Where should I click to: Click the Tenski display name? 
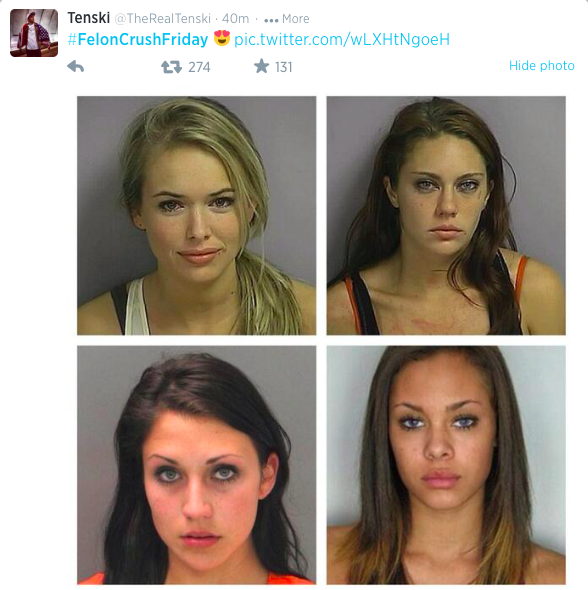(x=89, y=18)
